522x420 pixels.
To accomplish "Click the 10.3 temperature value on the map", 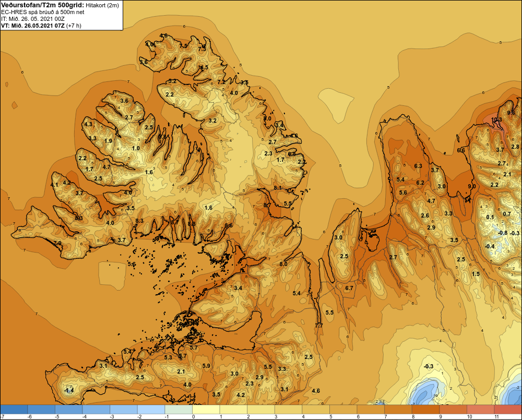I will [496, 120].
